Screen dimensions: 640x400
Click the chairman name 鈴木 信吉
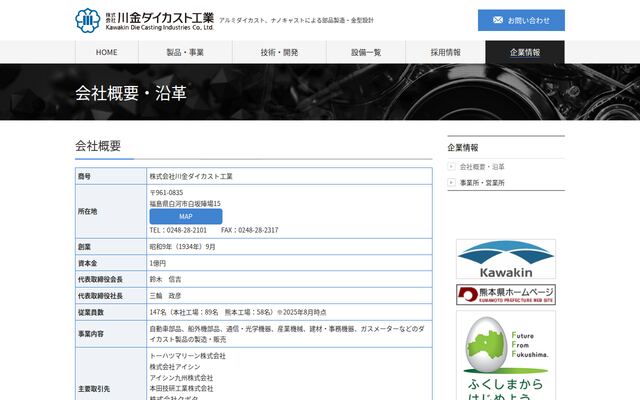pos(165,280)
